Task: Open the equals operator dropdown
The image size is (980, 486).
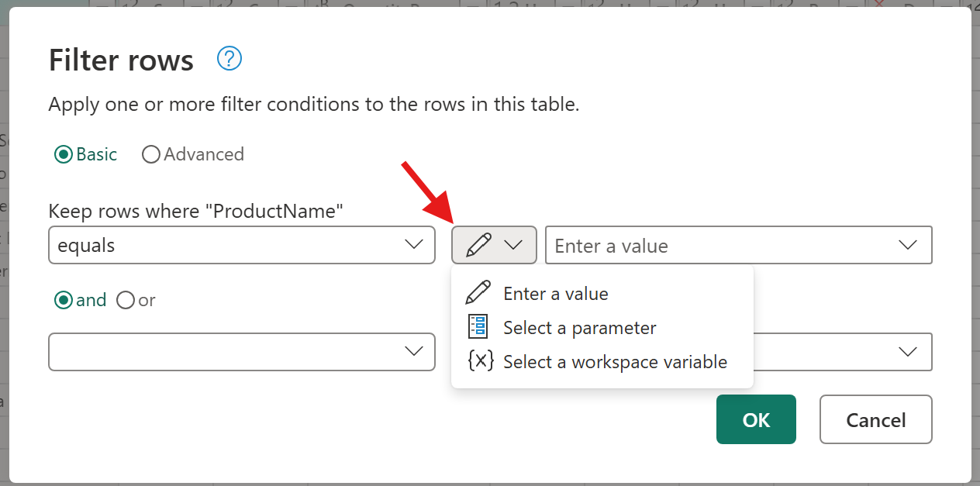Action: 242,244
